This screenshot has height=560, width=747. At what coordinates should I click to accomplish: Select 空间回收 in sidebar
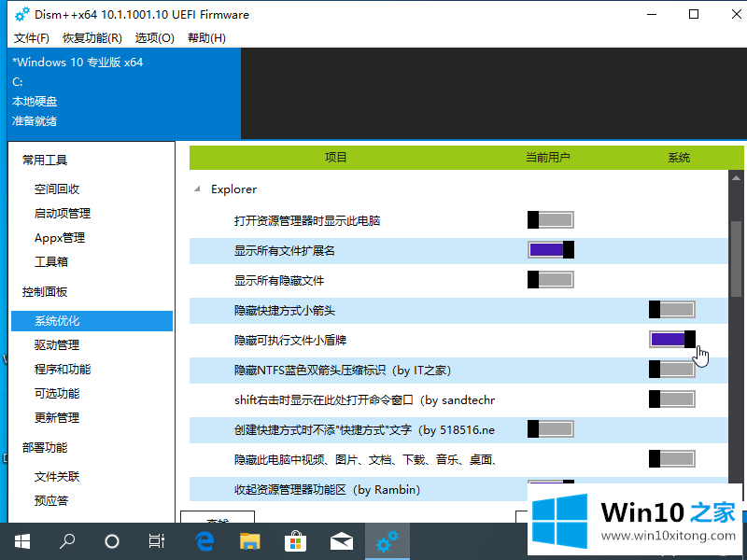click(x=57, y=189)
